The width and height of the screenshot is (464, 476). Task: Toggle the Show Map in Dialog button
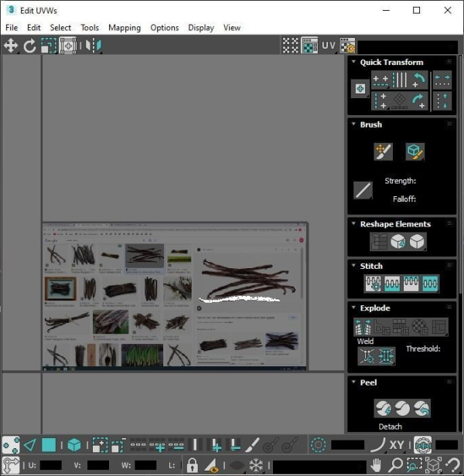(309, 46)
